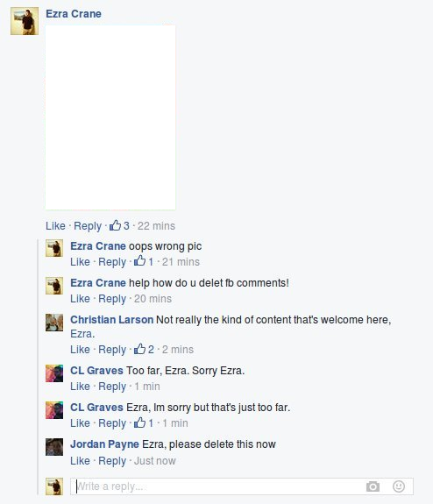Open the blank attached image in Ezra's comment

pos(110,117)
